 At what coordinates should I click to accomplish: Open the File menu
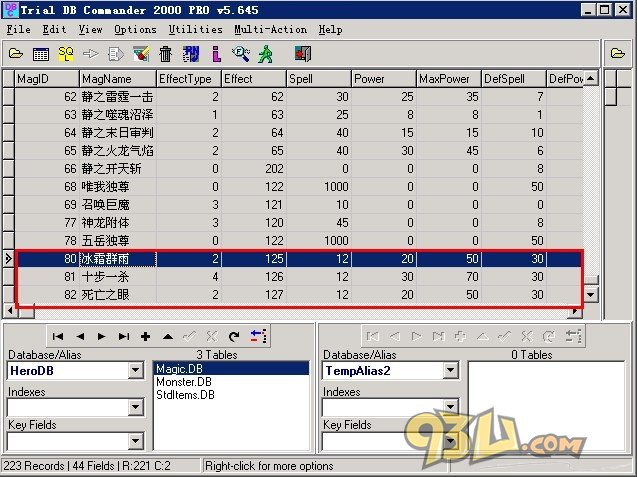click(18, 30)
